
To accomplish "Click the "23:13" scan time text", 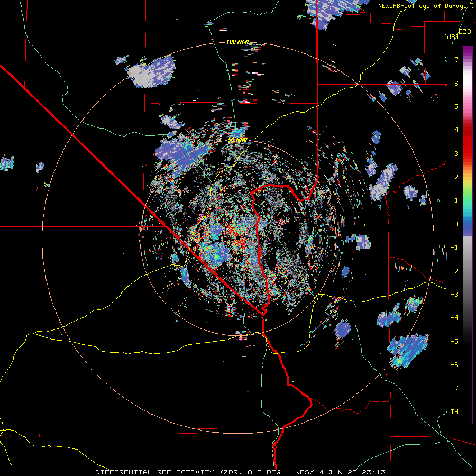I will pos(374,472).
